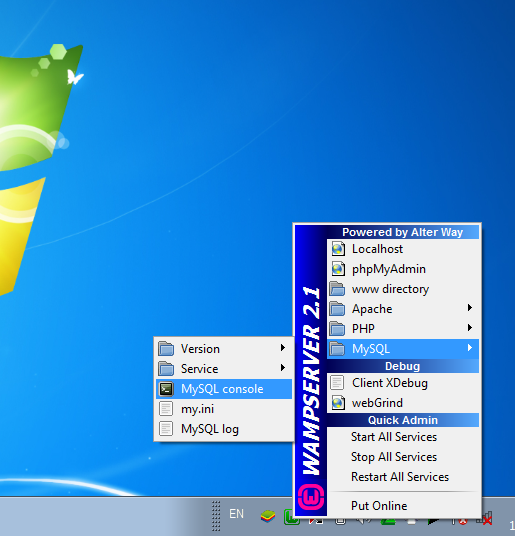Click the BlueStacks icon in the system tray
Viewport: 515px width, 536px height.
268,516
